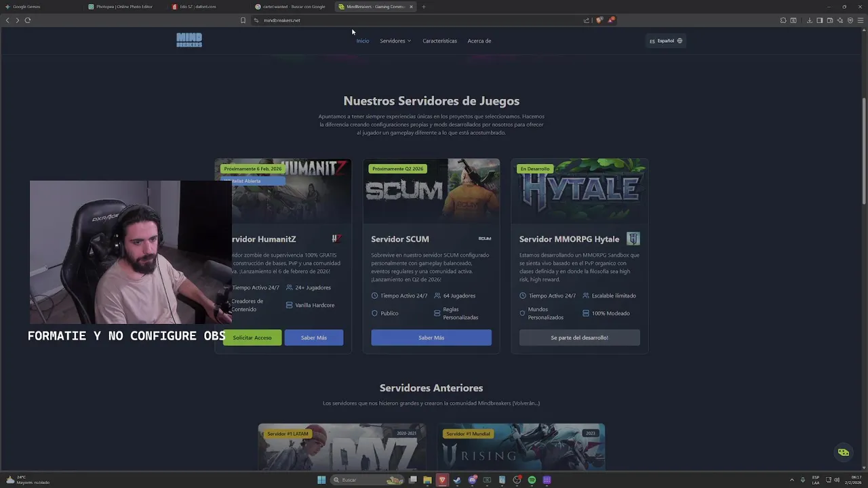
Task: Click the HumanitZ small logo beside title
Action: click(337, 239)
